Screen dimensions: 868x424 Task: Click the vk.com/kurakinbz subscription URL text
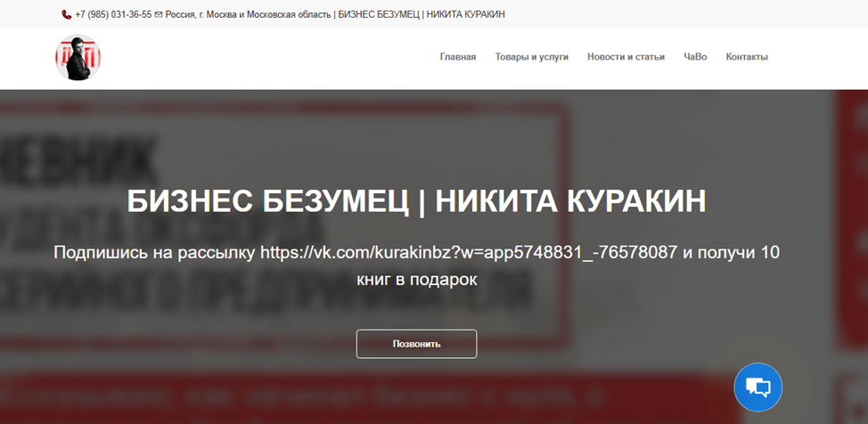pyautogui.click(x=469, y=253)
